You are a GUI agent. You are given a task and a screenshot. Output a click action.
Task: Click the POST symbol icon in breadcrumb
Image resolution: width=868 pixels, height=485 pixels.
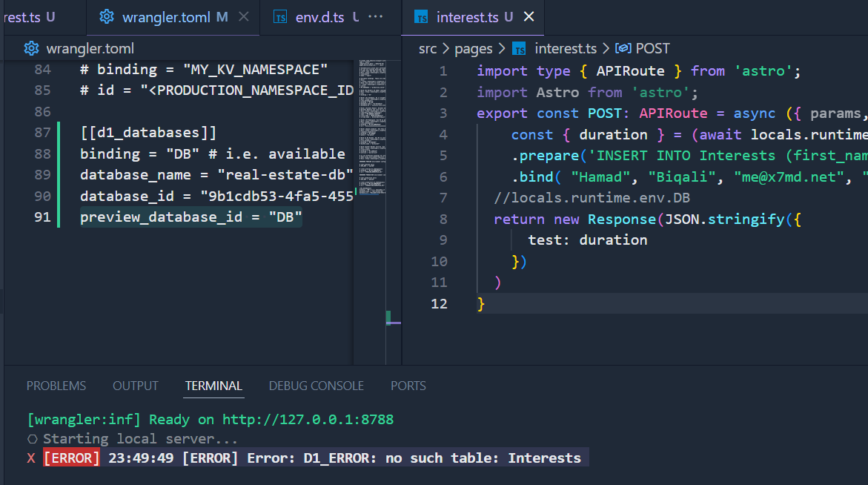[x=623, y=49]
